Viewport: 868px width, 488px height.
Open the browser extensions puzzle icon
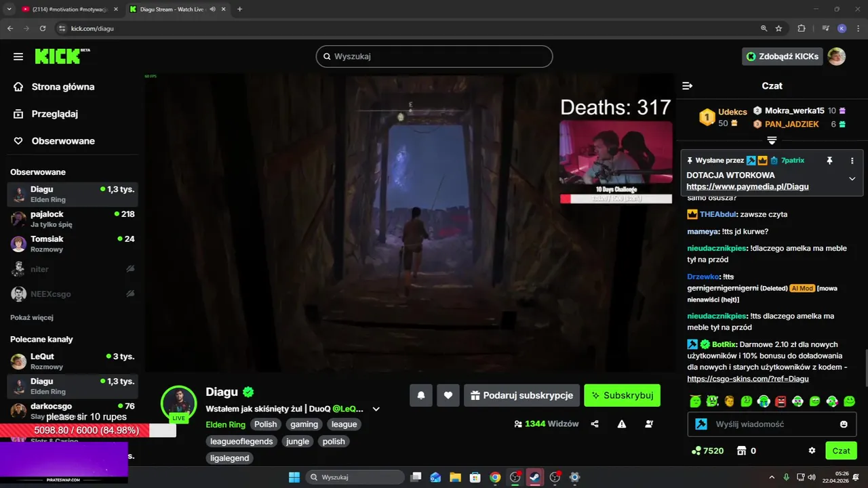tap(802, 28)
